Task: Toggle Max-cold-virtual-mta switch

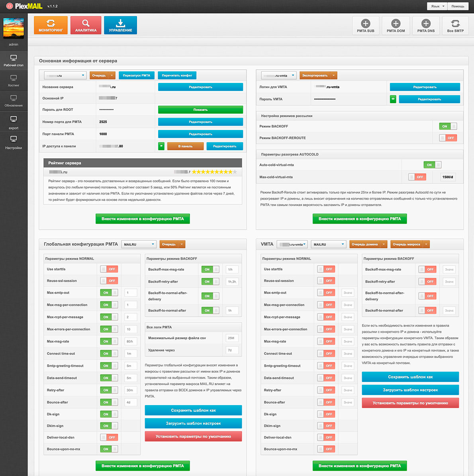Action: [x=417, y=177]
